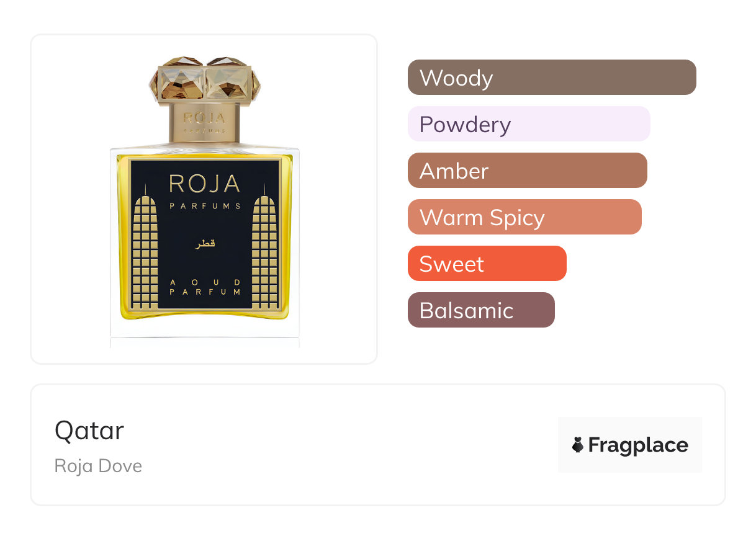Click the AOUD PARFUM text on label

[205, 287]
